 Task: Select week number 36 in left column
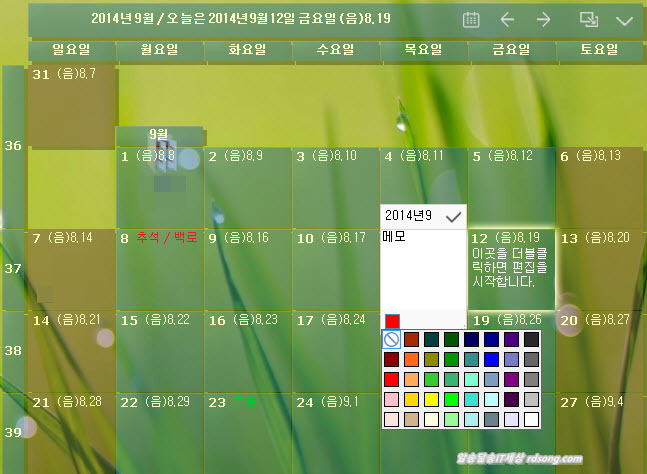pos(13,146)
